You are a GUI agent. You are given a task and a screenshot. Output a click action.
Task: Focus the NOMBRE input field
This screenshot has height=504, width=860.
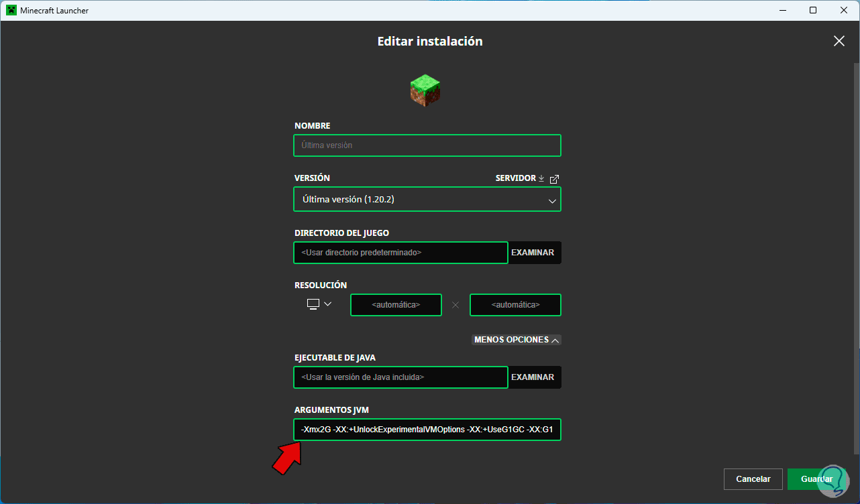tap(427, 145)
